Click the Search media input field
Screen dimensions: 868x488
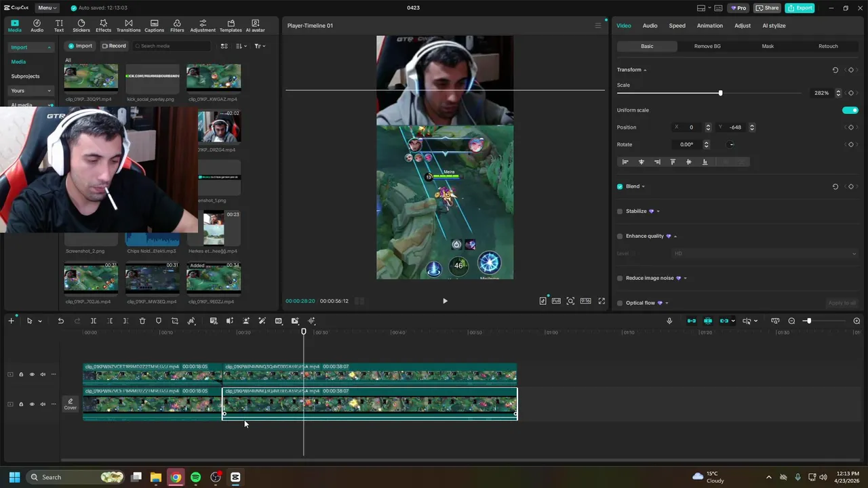(x=172, y=46)
